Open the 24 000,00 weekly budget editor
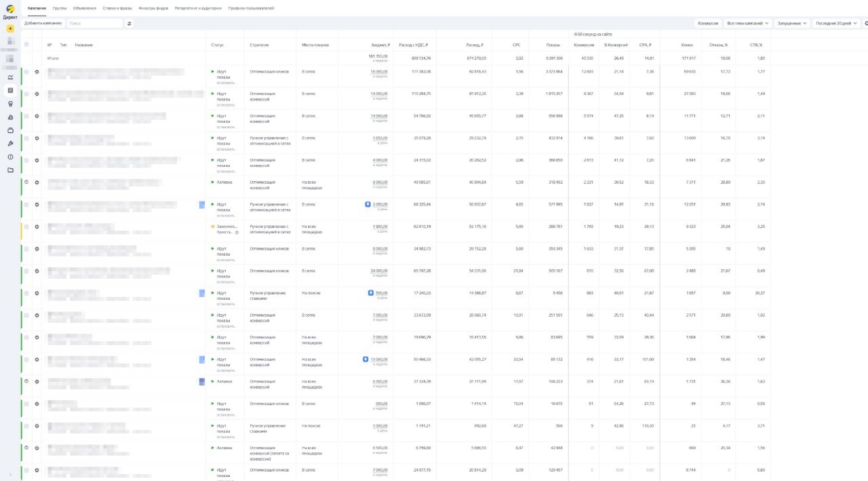Image resolution: width=868 pixels, height=481 pixels. 379,271
